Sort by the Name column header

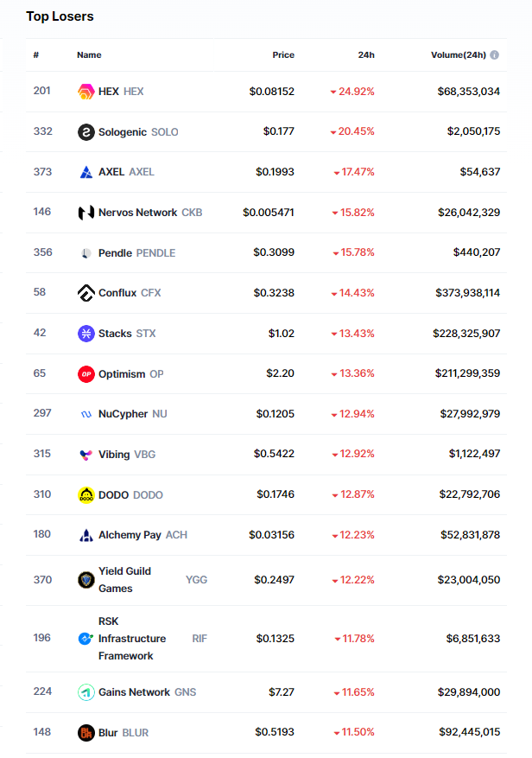click(x=89, y=55)
